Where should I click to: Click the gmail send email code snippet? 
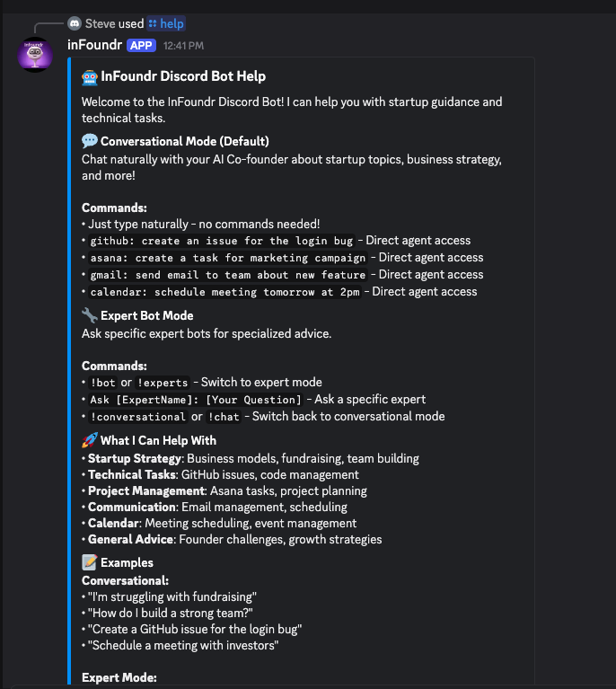(x=227, y=275)
